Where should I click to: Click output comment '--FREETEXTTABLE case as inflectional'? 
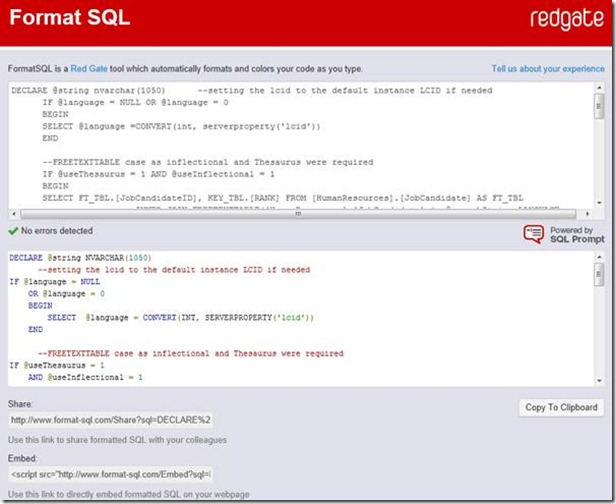[191, 354]
